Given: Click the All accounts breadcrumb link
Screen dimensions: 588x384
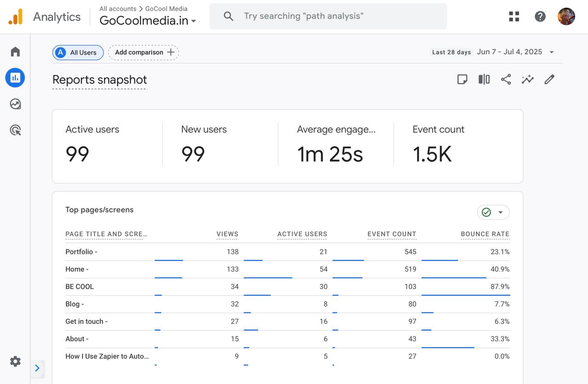Looking at the screenshot, I should 118,9.
